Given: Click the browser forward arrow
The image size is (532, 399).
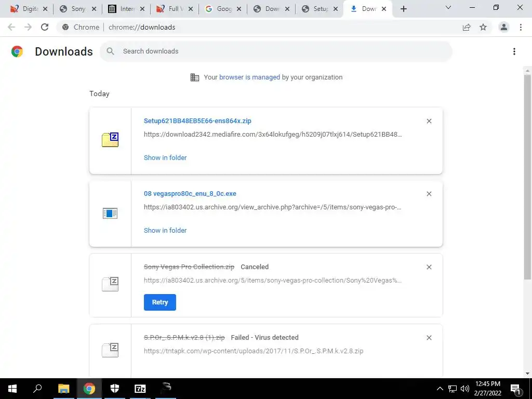Looking at the screenshot, I should click(28, 27).
